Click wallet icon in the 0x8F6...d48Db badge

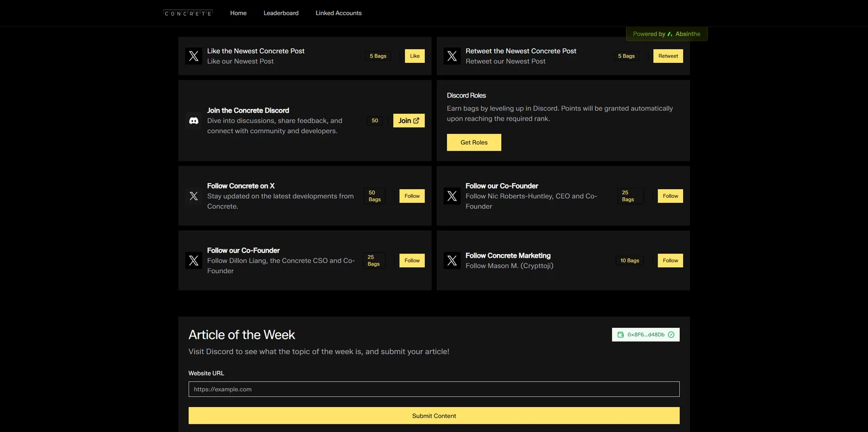pyautogui.click(x=621, y=335)
